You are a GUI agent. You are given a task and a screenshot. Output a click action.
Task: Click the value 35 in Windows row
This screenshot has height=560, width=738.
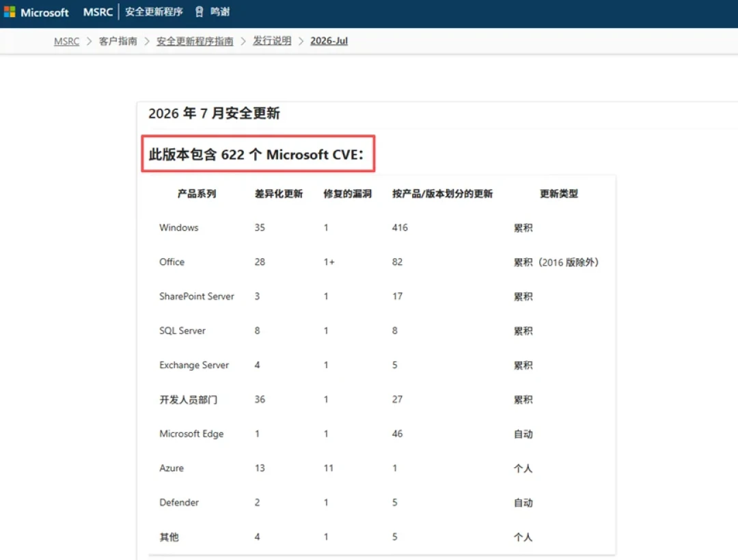click(260, 227)
